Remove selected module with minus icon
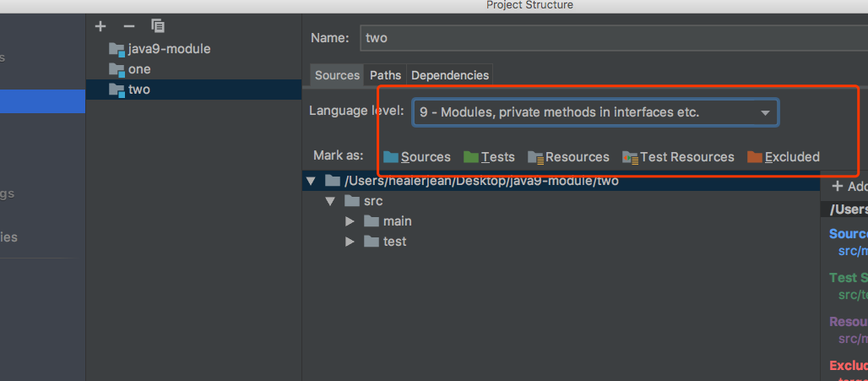 click(x=129, y=26)
